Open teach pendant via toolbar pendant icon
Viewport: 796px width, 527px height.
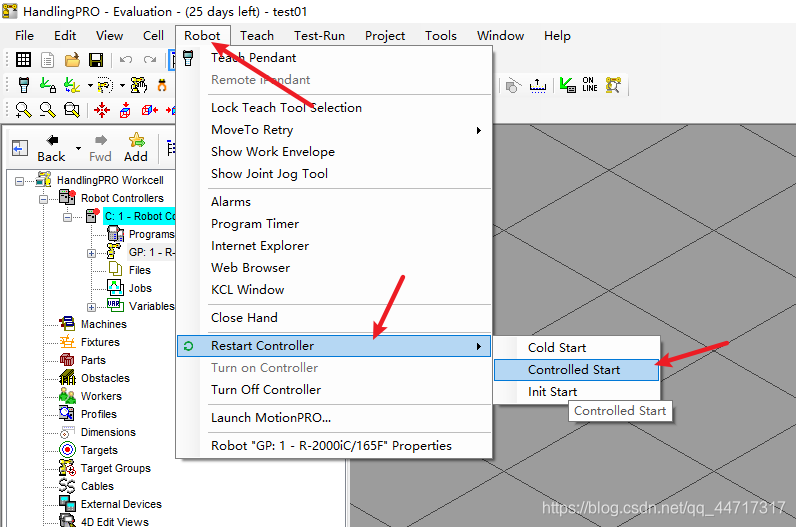click(x=24, y=85)
